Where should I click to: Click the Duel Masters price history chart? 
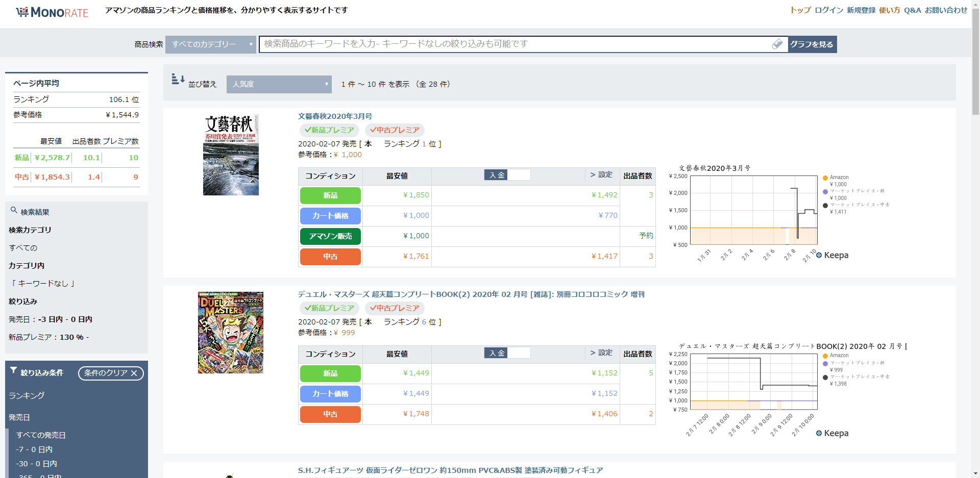click(x=754, y=382)
